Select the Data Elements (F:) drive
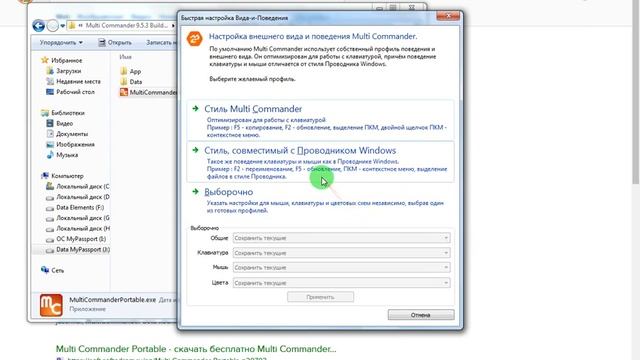Image resolution: width=640 pixels, height=360 pixels. coord(80,208)
